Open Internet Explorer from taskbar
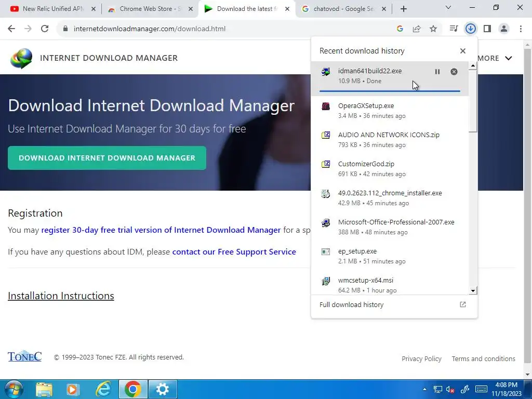Viewport: 532px width, 399px height. click(103, 389)
